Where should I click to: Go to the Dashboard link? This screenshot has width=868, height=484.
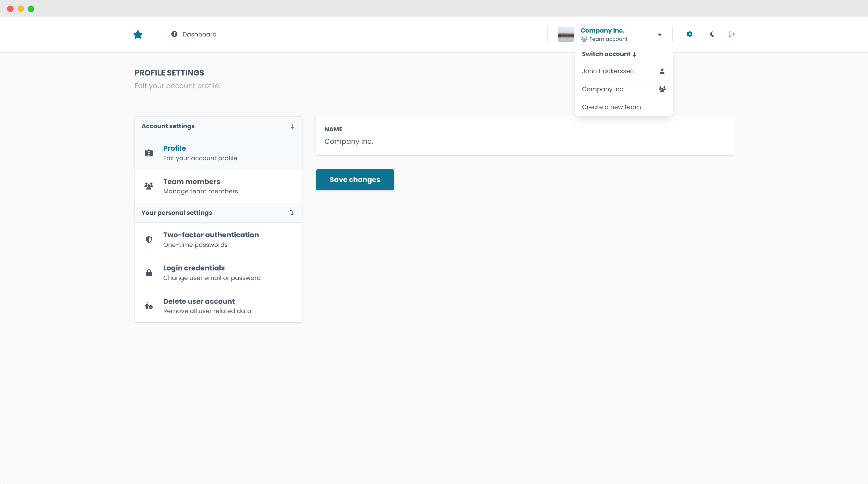pyautogui.click(x=199, y=34)
